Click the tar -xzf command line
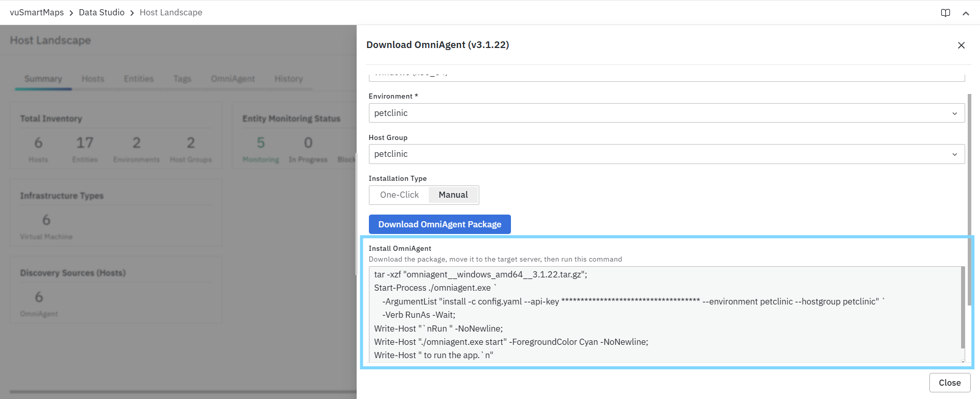Image resolution: width=980 pixels, height=399 pixels. pos(480,274)
